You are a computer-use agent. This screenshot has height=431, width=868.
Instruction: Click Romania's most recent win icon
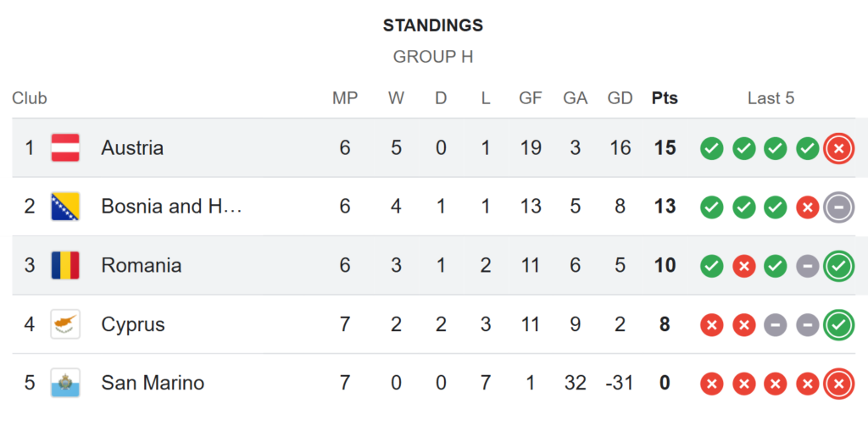click(838, 265)
